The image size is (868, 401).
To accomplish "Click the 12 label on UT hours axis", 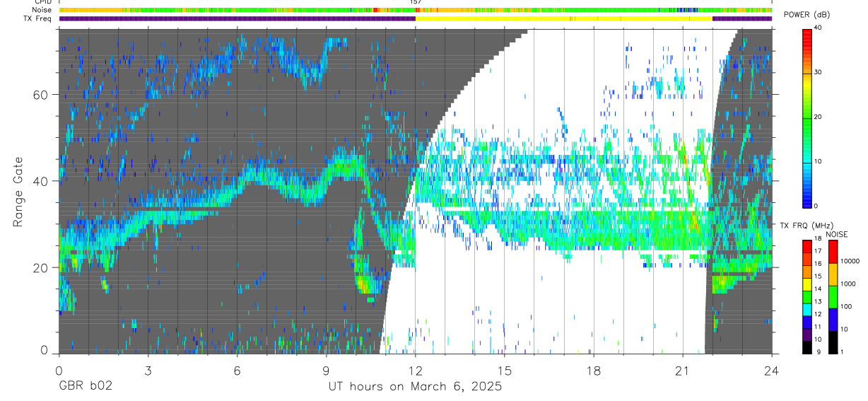I will coord(415,371).
